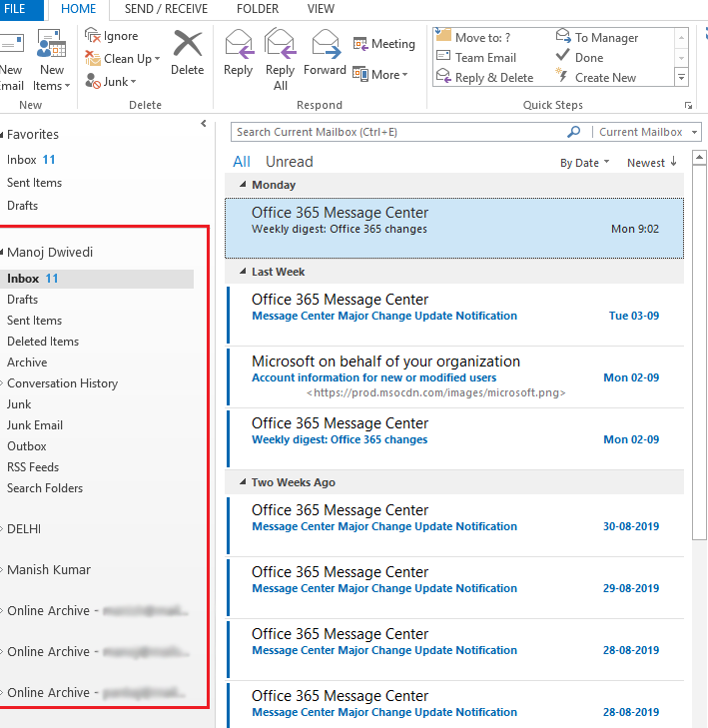Expand the Conversation History folder
The image size is (708, 728).
click(2, 383)
